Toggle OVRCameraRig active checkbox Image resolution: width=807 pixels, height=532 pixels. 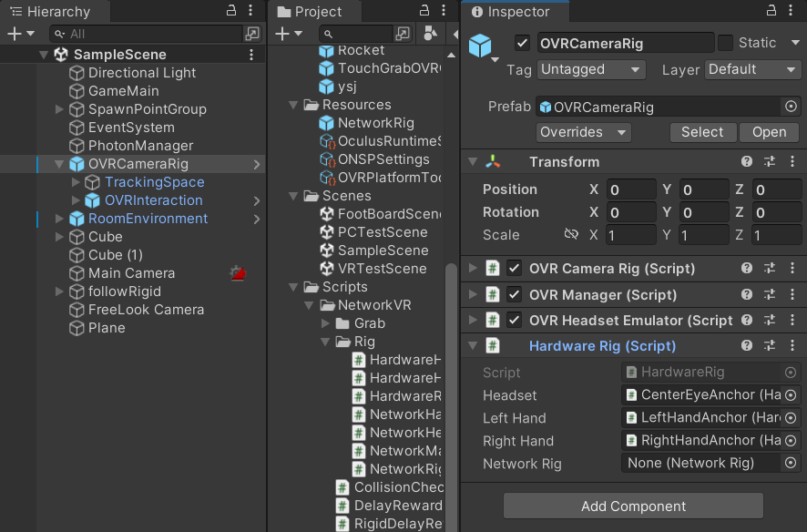coord(522,43)
